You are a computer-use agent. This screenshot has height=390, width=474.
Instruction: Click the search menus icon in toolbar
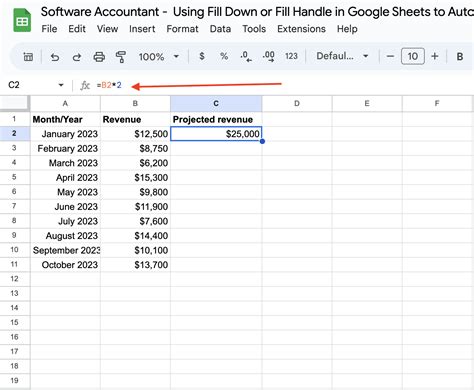point(28,57)
